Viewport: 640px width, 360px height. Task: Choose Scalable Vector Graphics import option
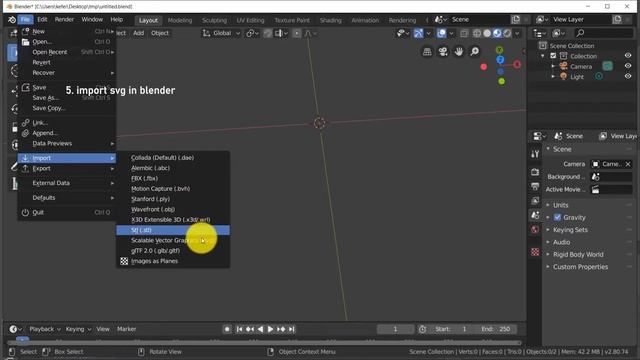pyautogui.click(x=173, y=240)
